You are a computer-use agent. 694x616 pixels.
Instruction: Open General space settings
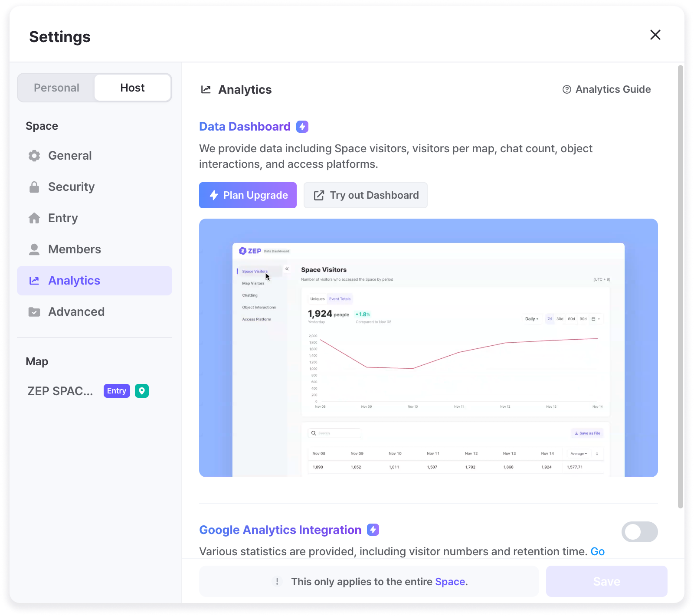point(95,155)
